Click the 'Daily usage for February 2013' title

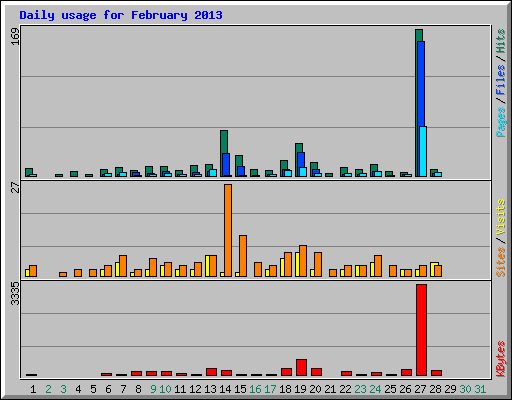(121, 15)
